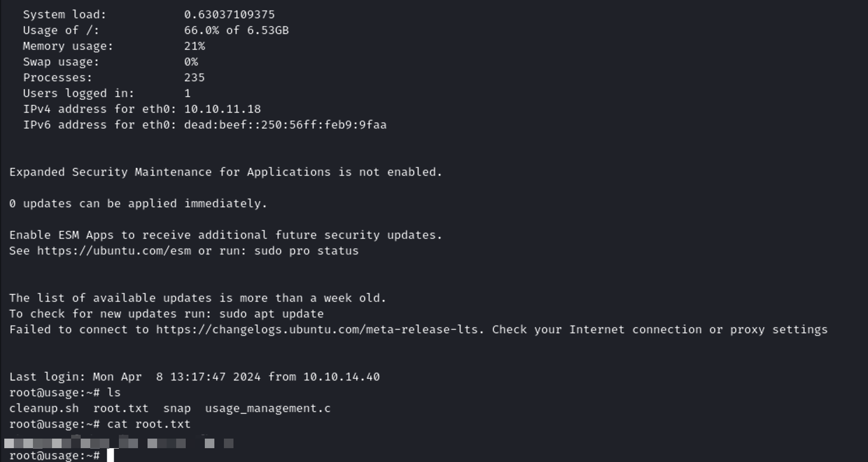Click the "cat root.txt" command text
The height and width of the screenshot is (462, 868).
click(148, 424)
